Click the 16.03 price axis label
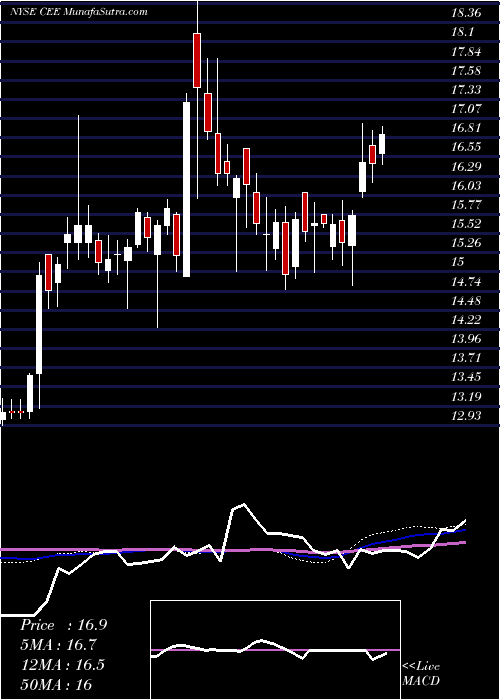Image resolution: width=500 pixels, height=700 pixels. pyautogui.click(x=466, y=185)
